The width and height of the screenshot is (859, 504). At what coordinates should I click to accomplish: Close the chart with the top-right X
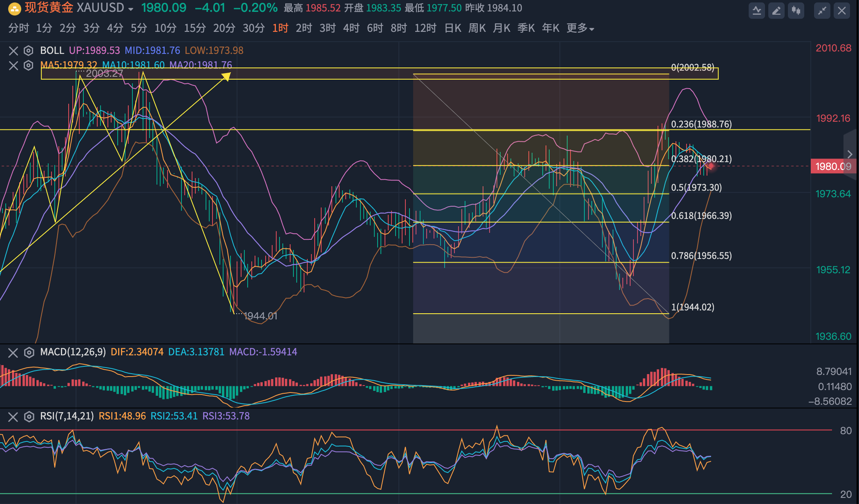[x=842, y=11]
